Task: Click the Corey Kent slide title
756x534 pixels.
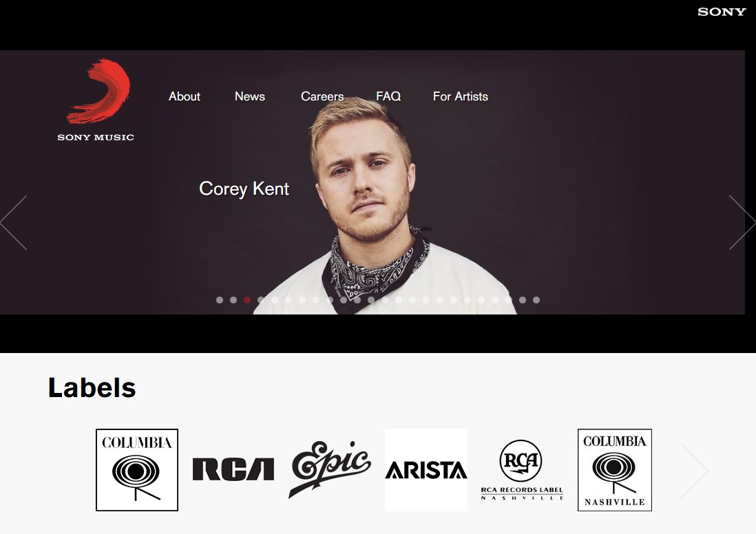Action: (244, 189)
